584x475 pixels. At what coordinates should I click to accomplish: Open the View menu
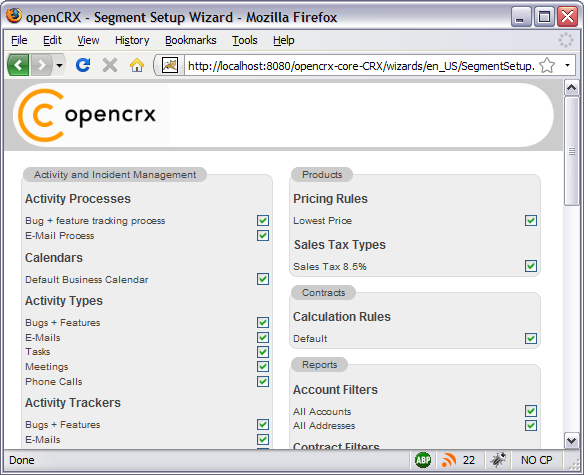click(88, 40)
